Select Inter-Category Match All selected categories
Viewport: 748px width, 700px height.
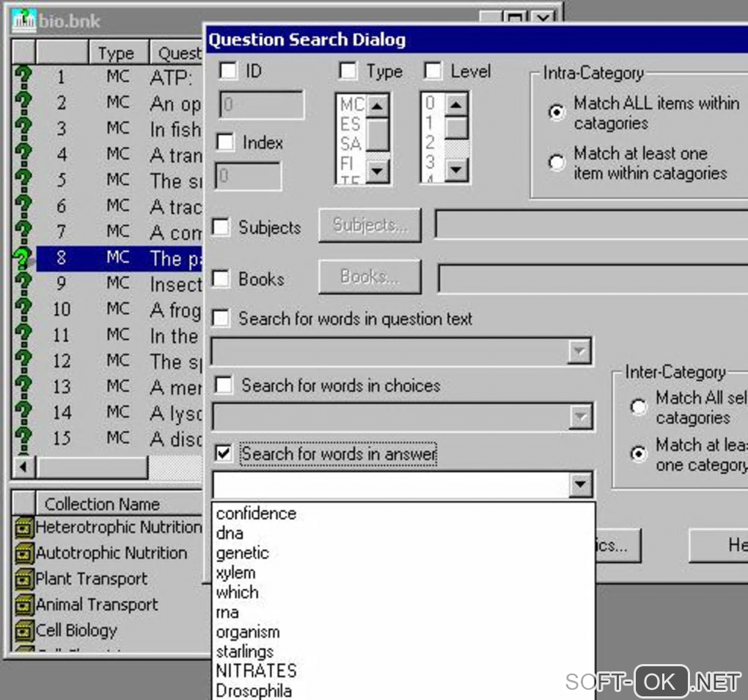tap(638, 407)
